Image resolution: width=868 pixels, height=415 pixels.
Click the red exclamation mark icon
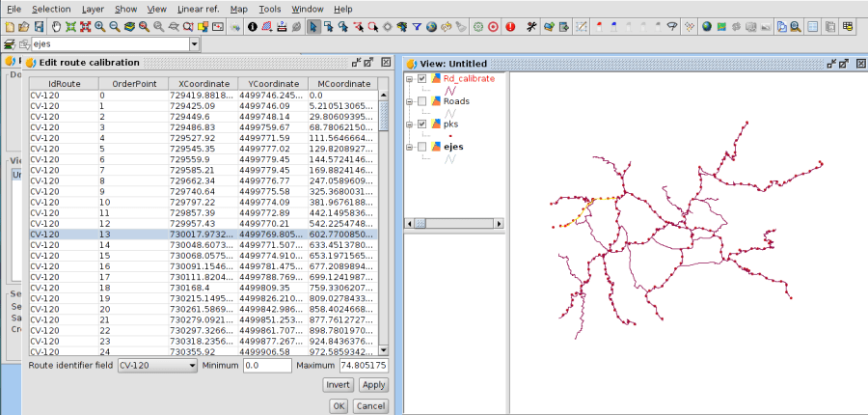(509, 26)
